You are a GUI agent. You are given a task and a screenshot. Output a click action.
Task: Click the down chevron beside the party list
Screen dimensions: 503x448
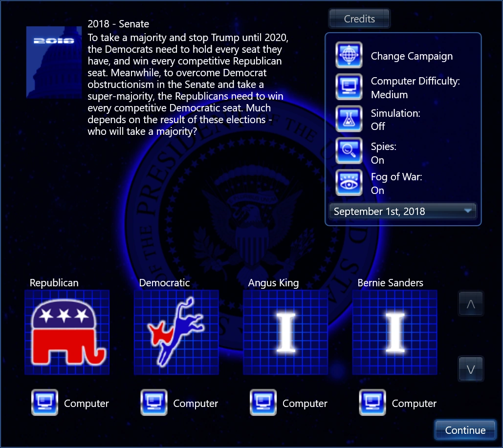(470, 369)
